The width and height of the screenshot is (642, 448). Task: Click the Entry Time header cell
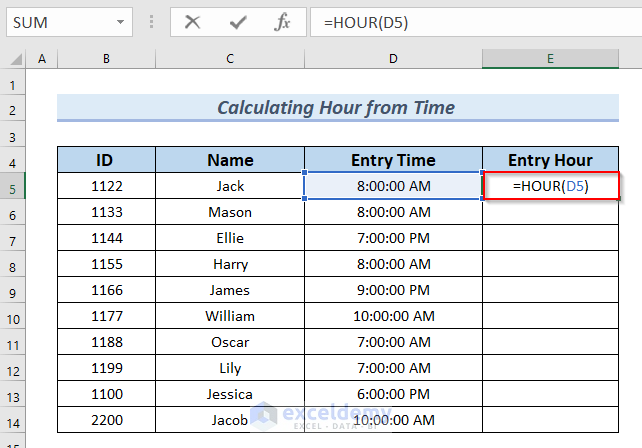pos(393,160)
